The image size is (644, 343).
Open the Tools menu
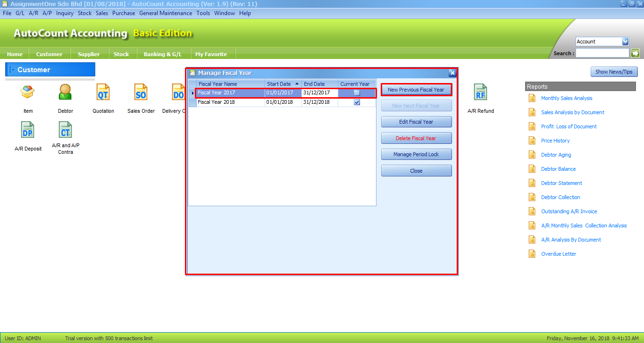[x=203, y=13]
